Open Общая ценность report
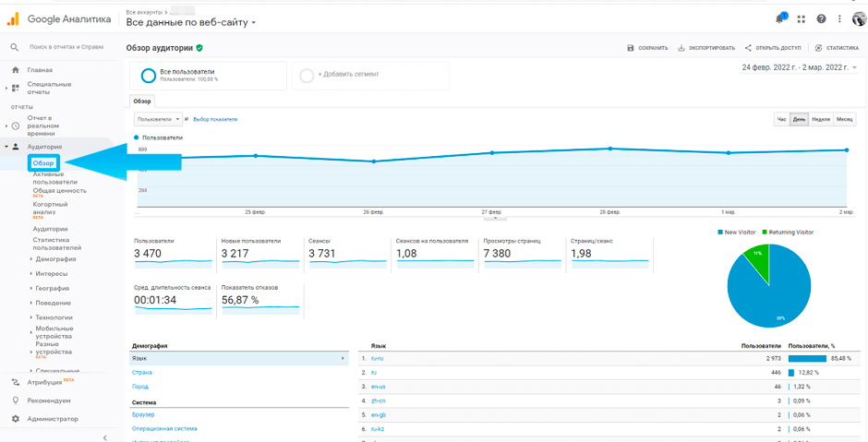Image resolution: width=868 pixels, height=442 pixels. [x=59, y=191]
